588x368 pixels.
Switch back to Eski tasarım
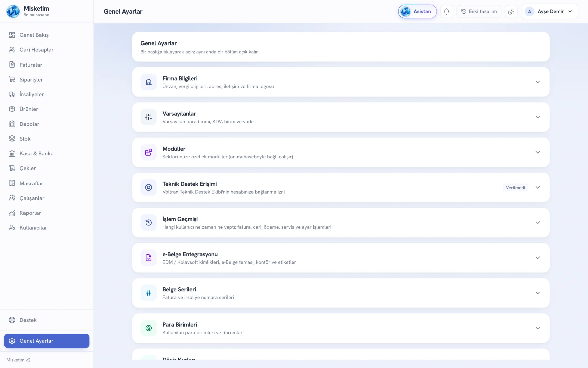[479, 11]
